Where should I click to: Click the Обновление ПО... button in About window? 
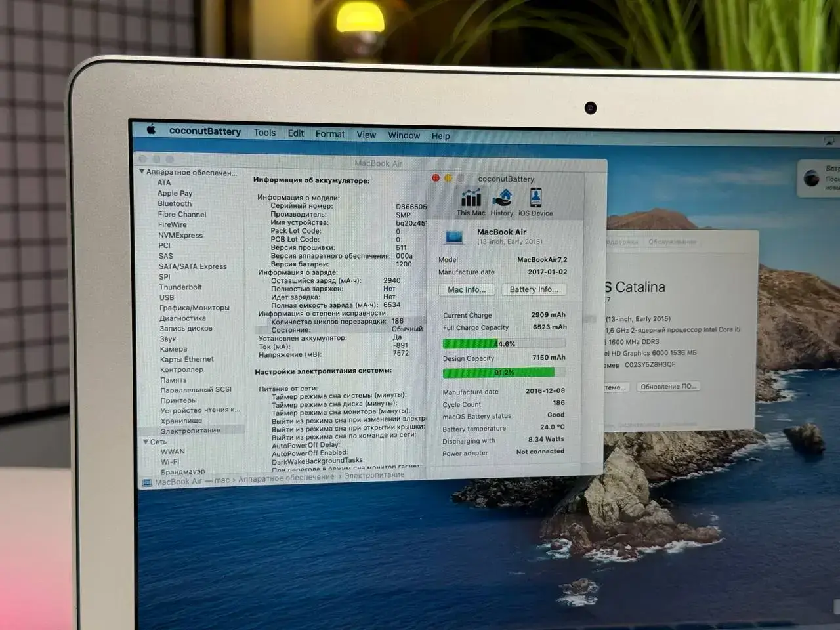669,386
